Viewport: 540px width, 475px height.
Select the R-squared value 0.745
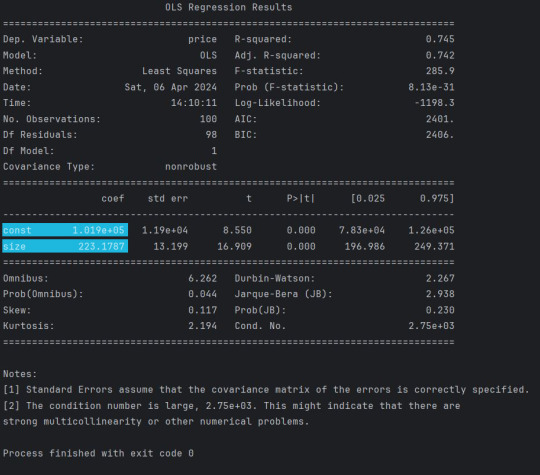click(x=440, y=39)
